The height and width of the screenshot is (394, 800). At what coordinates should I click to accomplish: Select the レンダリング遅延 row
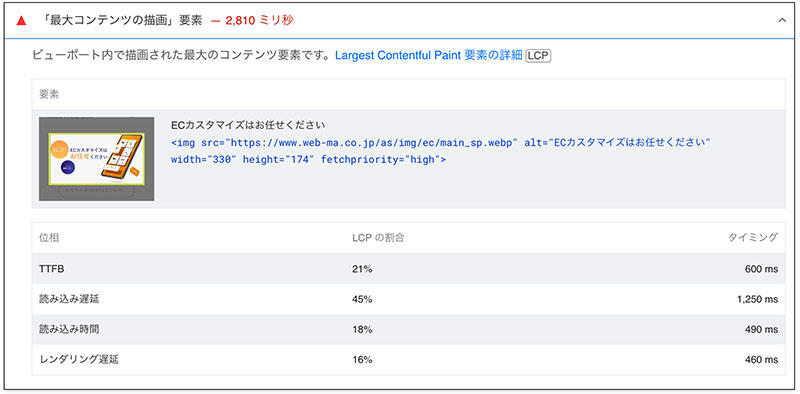408,360
